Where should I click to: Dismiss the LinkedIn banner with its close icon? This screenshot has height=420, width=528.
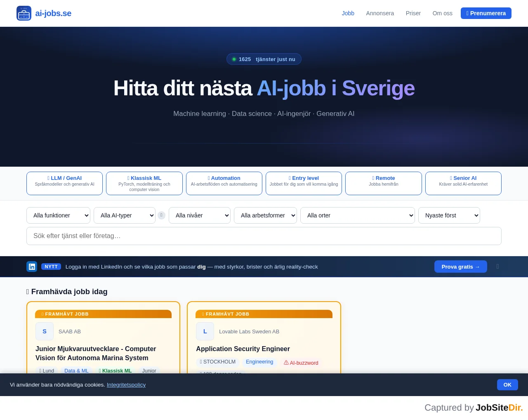tap(497, 267)
